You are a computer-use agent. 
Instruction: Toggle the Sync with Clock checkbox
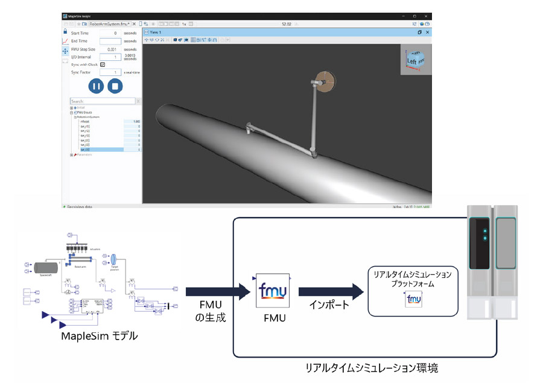[103, 65]
